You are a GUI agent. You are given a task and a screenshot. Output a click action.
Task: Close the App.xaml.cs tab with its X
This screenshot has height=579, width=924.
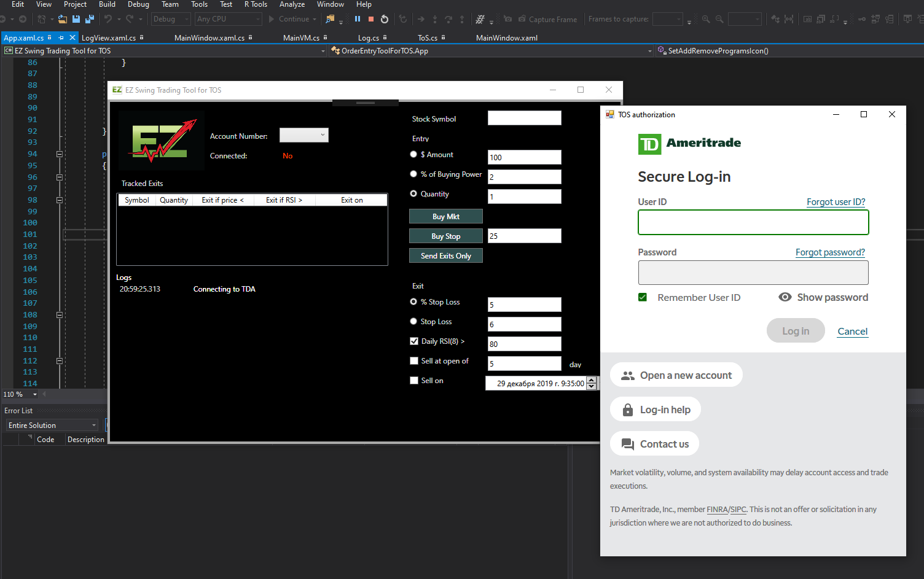(72, 37)
